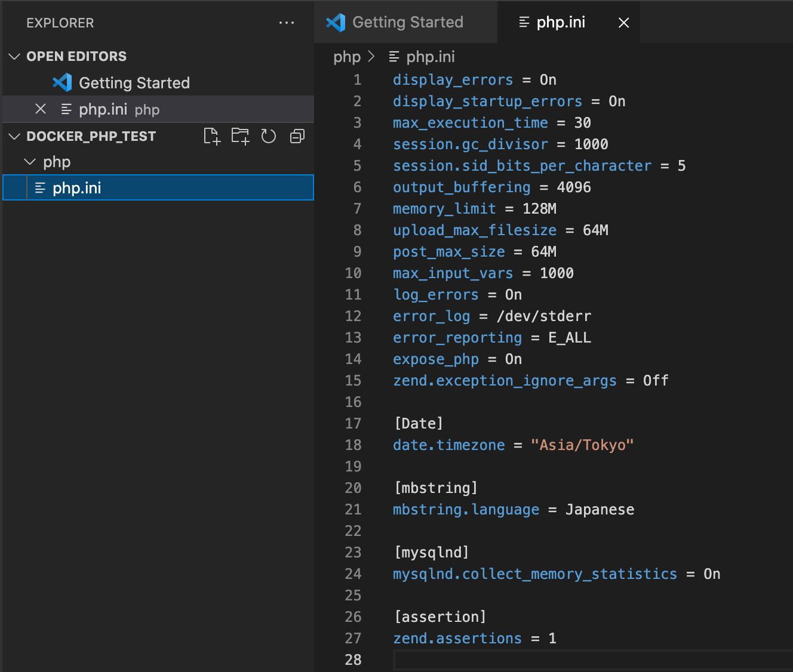Viewport: 793px width, 672px height.
Task: Refresh the explorer view
Action: click(268, 136)
